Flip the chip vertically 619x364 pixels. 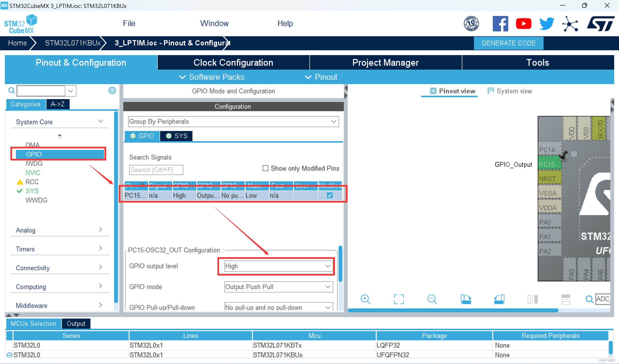click(566, 299)
